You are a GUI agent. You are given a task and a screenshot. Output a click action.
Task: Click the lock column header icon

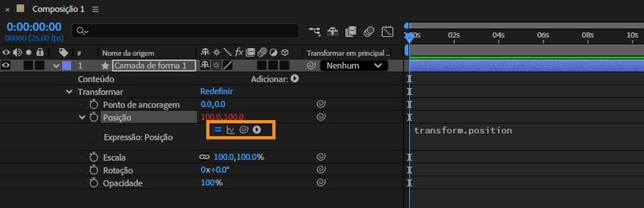40,52
